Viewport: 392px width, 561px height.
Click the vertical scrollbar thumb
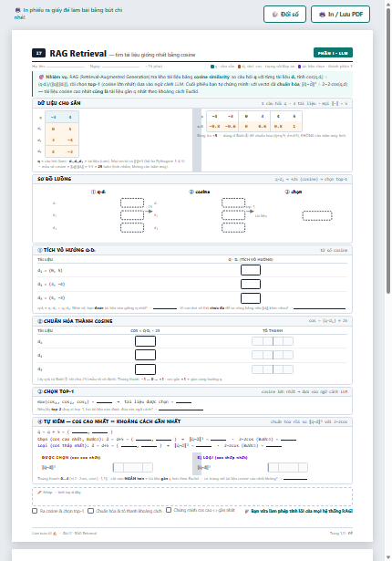pos(388,151)
